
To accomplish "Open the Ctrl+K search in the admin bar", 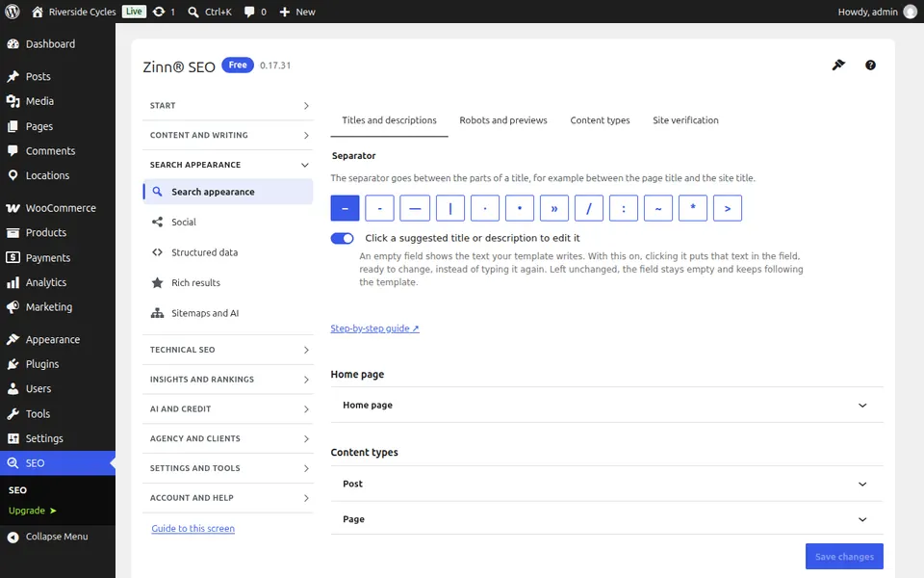I will point(210,12).
